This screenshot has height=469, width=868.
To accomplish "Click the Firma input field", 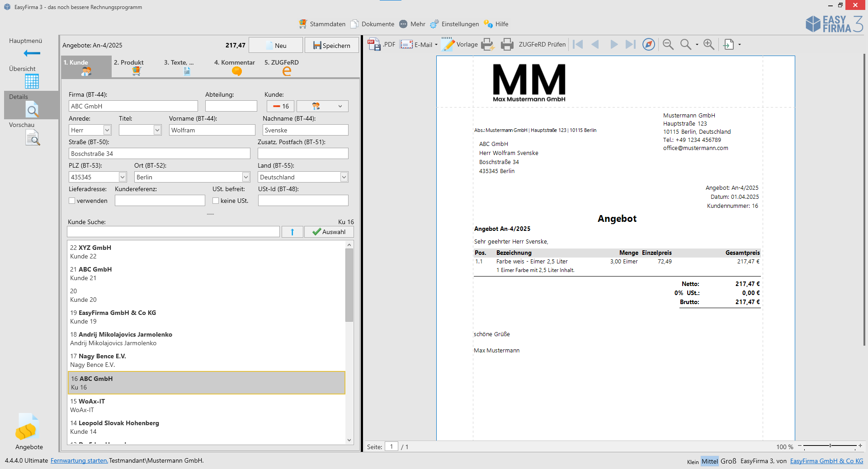I will pos(133,106).
